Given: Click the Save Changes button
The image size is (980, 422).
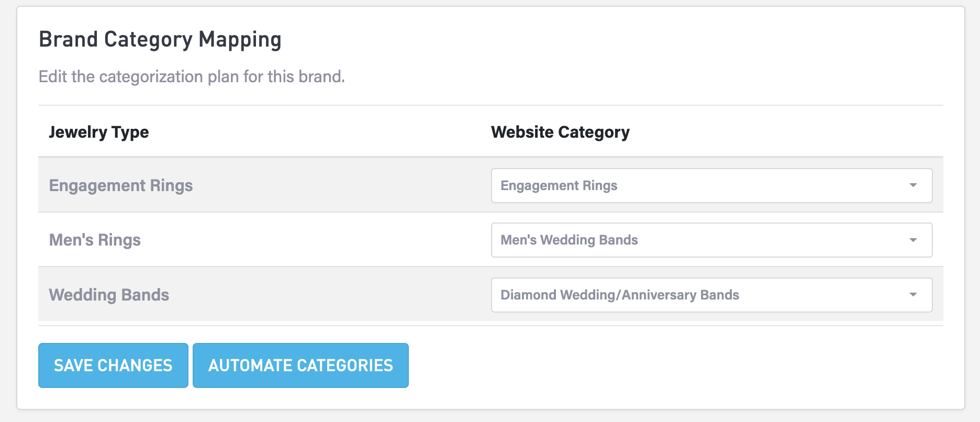Looking at the screenshot, I should 113,365.
